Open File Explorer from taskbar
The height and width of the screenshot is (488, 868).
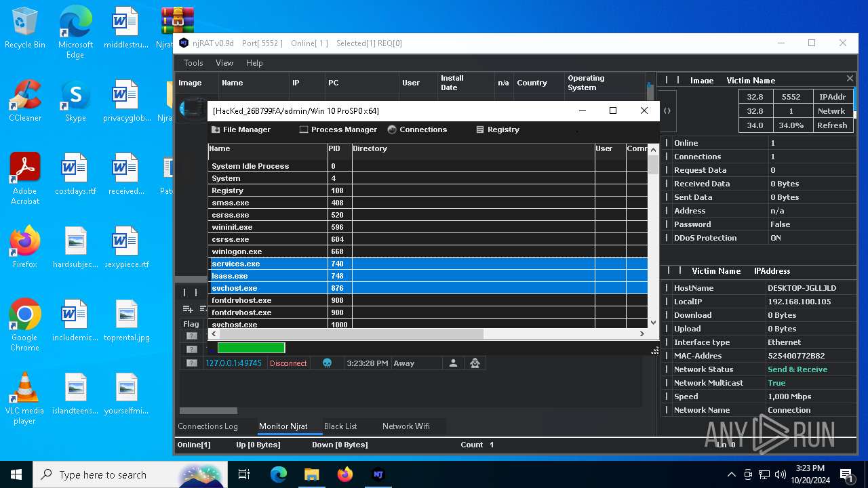point(311,474)
